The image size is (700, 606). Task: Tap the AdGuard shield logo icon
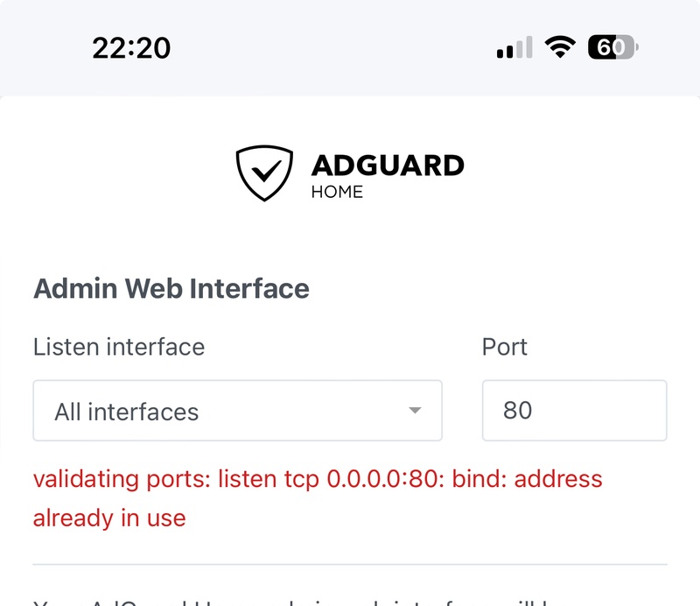tap(264, 173)
